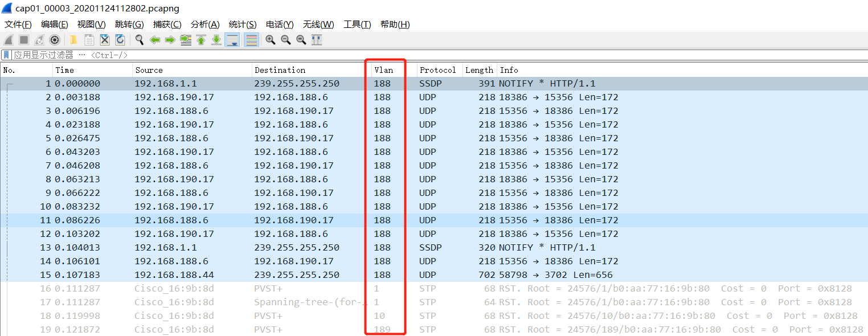
Task: Zoom in on the packet list
Action: (271, 40)
